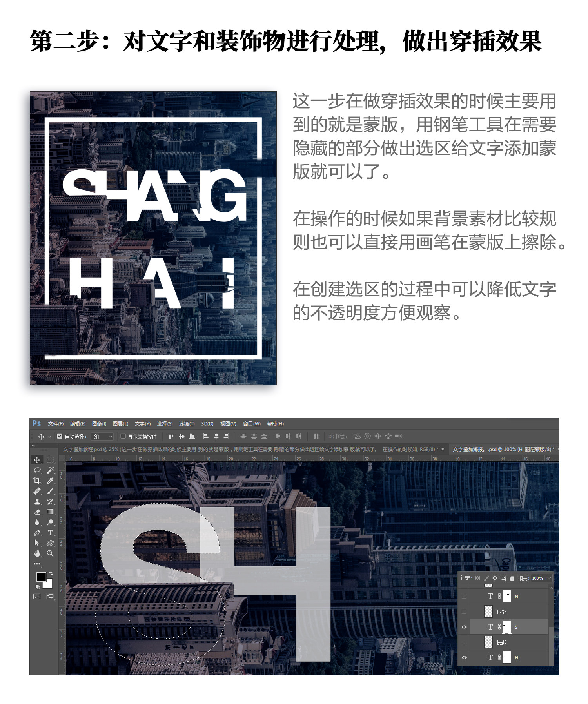Select the Hand tool
Image resolution: width=588 pixels, height=704 pixels.
click(37, 553)
